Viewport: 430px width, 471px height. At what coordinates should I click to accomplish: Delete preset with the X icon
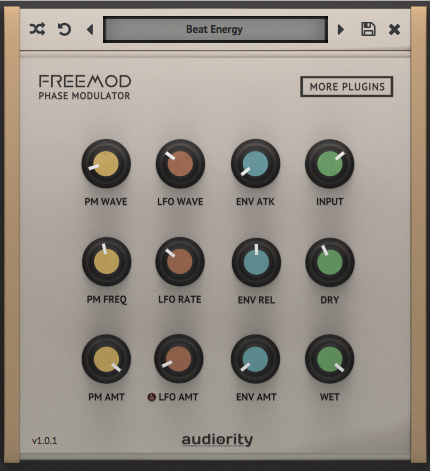[394, 30]
